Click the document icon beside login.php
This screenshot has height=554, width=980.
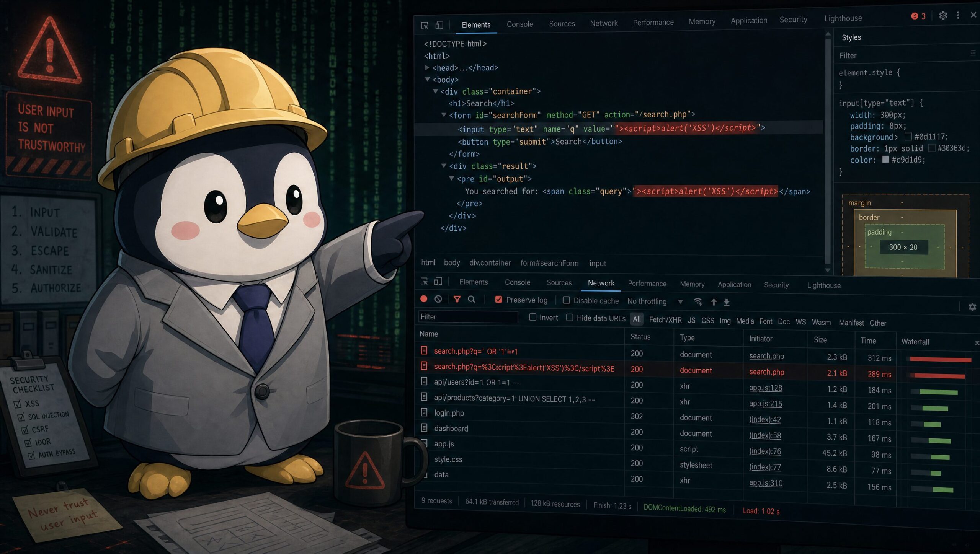tap(424, 412)
